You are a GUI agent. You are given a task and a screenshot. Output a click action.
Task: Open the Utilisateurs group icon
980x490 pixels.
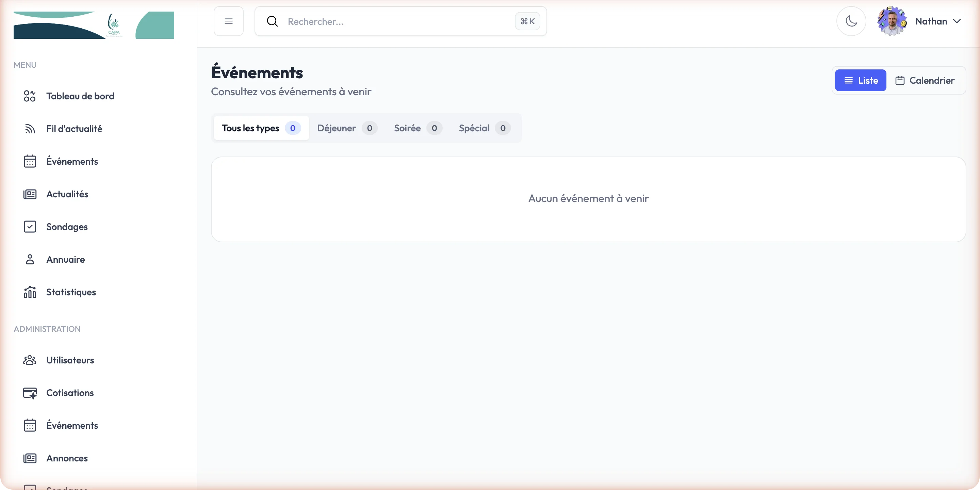(30, 360)
